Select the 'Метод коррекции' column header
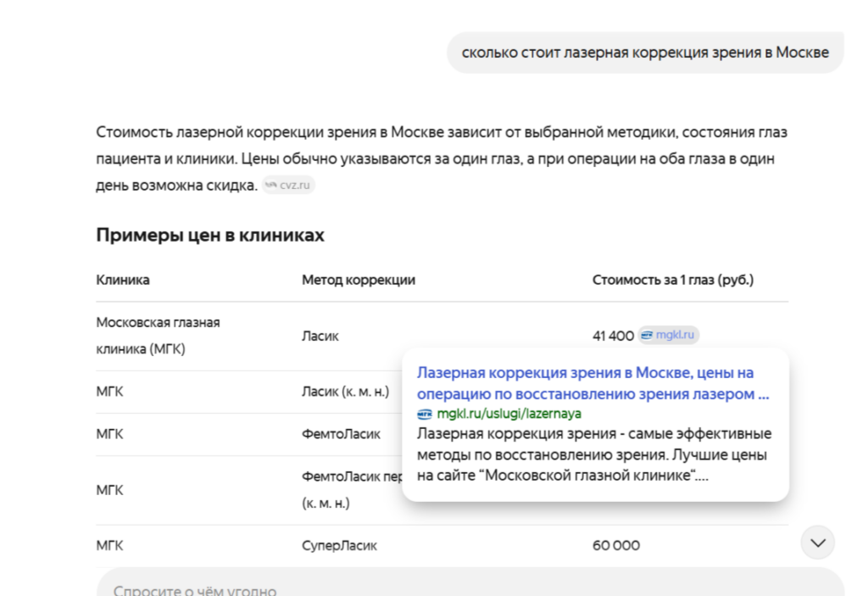Image resolution: width=868 pixels, height=596 pixels. [x=359, y=280]
